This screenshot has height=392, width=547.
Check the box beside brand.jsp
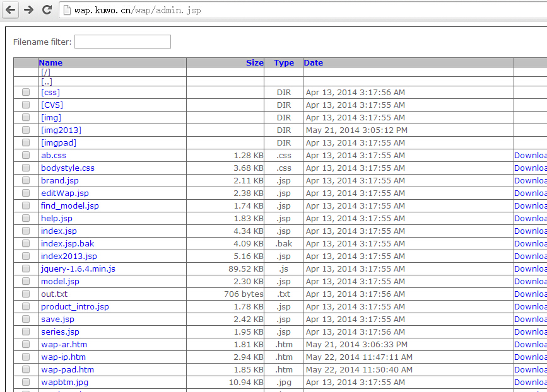[26, 180]
